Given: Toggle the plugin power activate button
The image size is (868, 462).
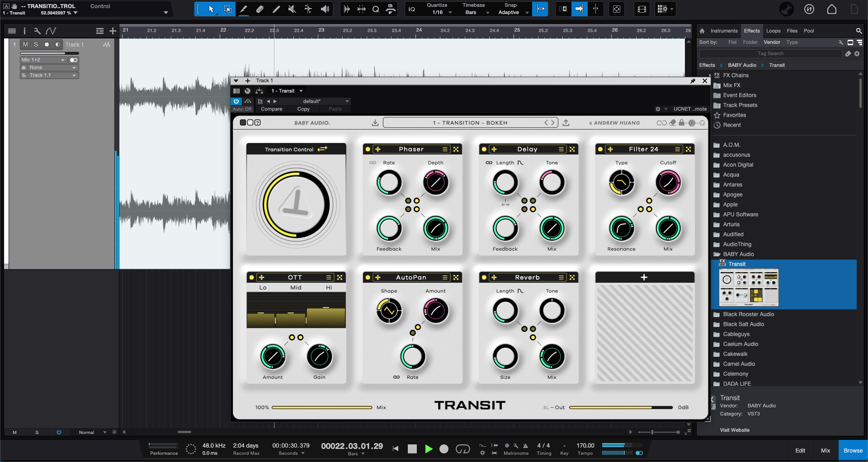Looking at the screenshot, I should point(236,101).
